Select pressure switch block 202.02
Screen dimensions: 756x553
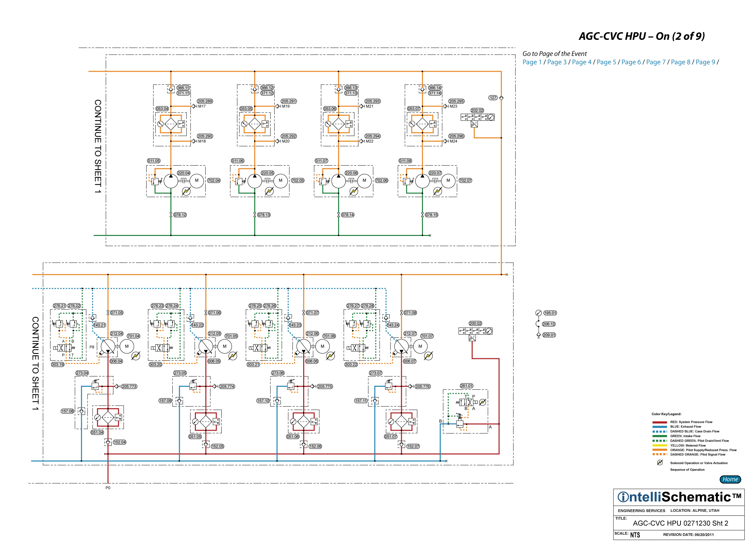(x=477, y=117)
